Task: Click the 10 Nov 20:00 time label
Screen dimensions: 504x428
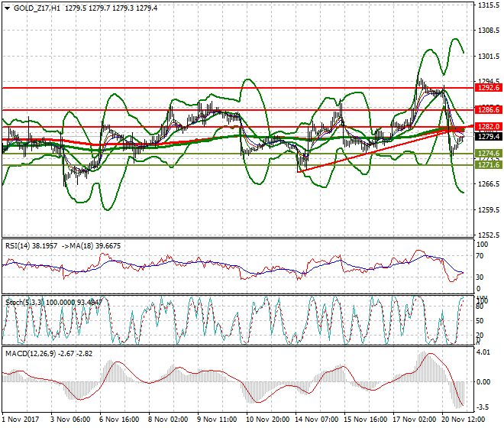Action: (x=269, y=420)
